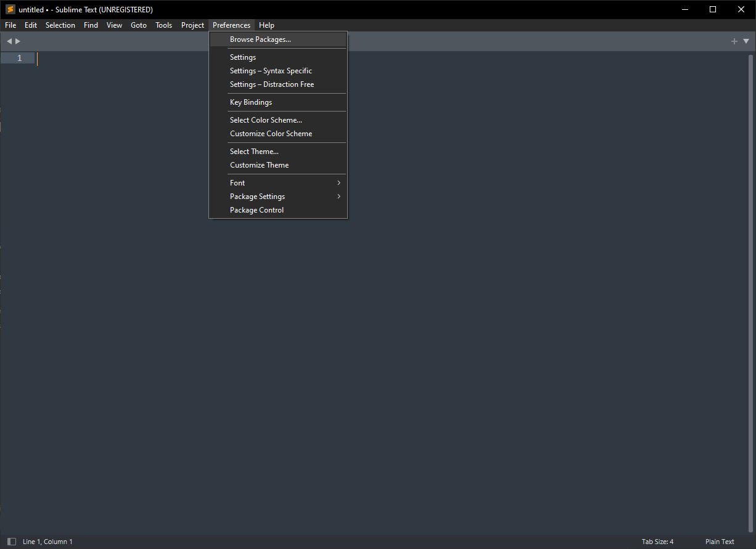Open the Selection menu
This screenshot has width=756, height=549.
click(x=60, y=25)
